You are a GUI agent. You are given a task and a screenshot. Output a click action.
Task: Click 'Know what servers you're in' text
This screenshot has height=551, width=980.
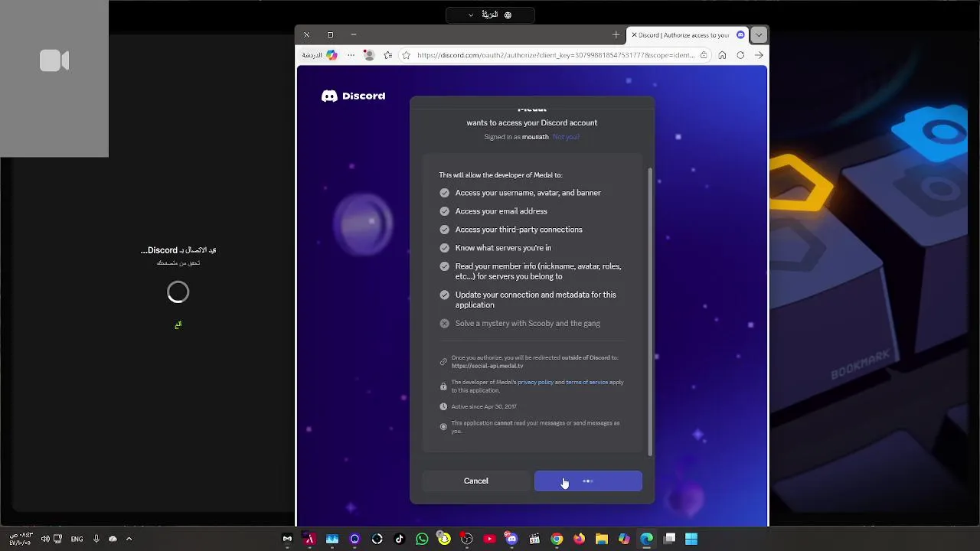click(503, 248)
